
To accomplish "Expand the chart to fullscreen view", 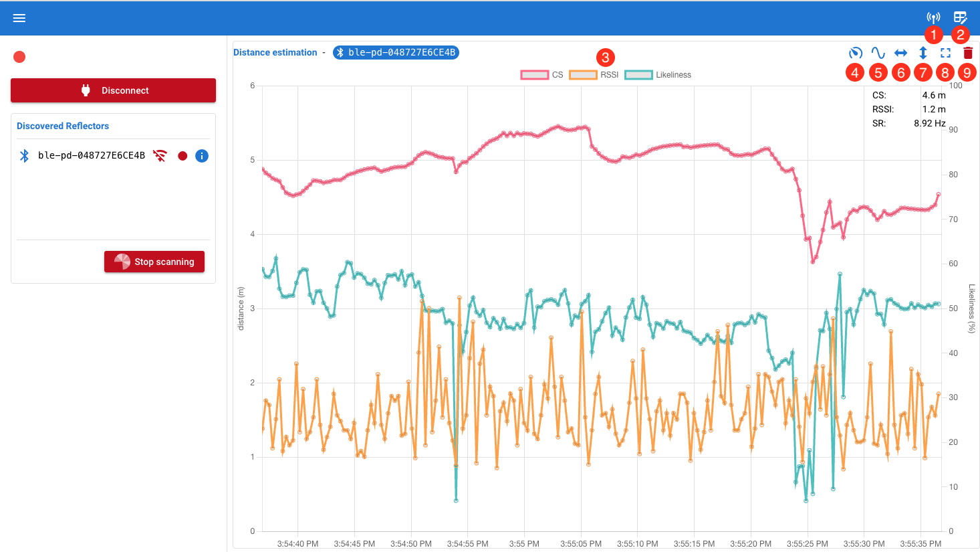I will tap(945, 52).
